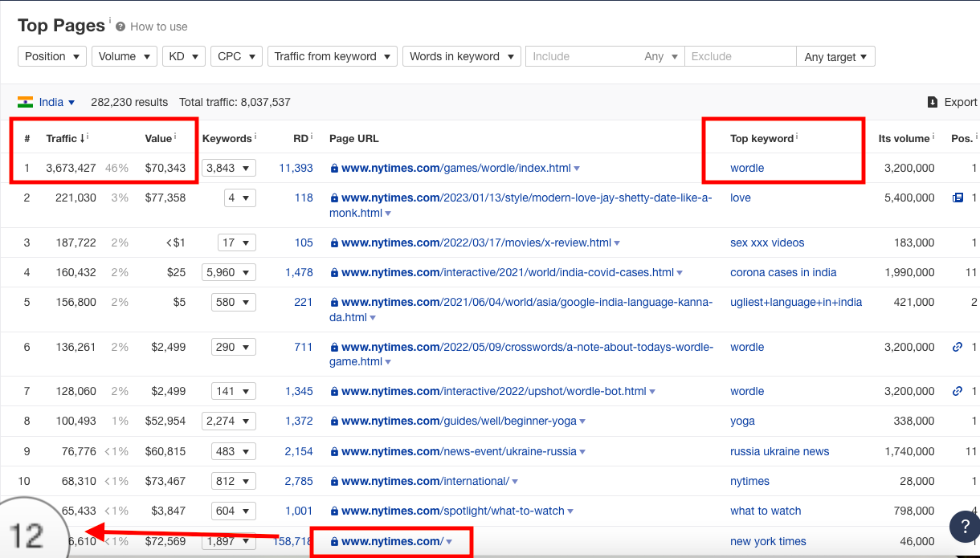The image size is (980, 558).
Task: Open the Traffic from keyword dropdown
Action: coord(333,56)
